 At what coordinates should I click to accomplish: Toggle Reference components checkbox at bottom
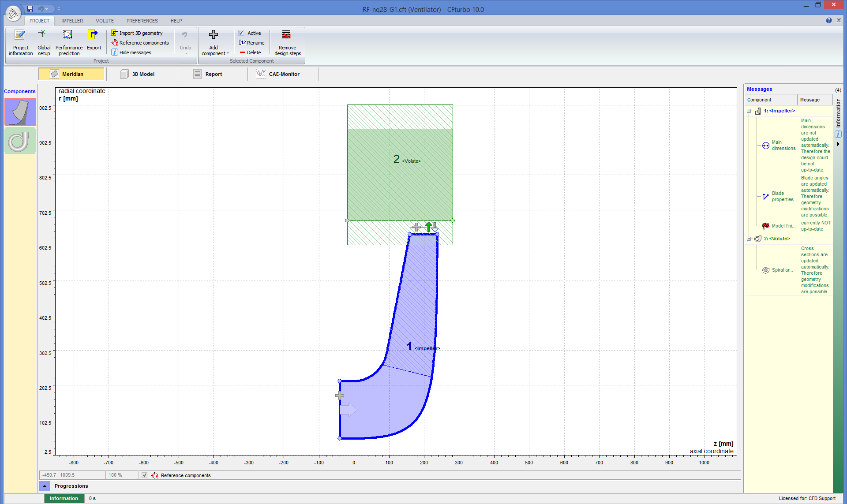pos(145,475)
